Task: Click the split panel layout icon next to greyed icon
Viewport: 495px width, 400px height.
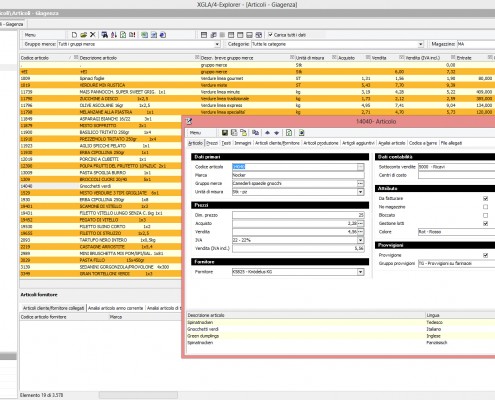Action: 231,35
